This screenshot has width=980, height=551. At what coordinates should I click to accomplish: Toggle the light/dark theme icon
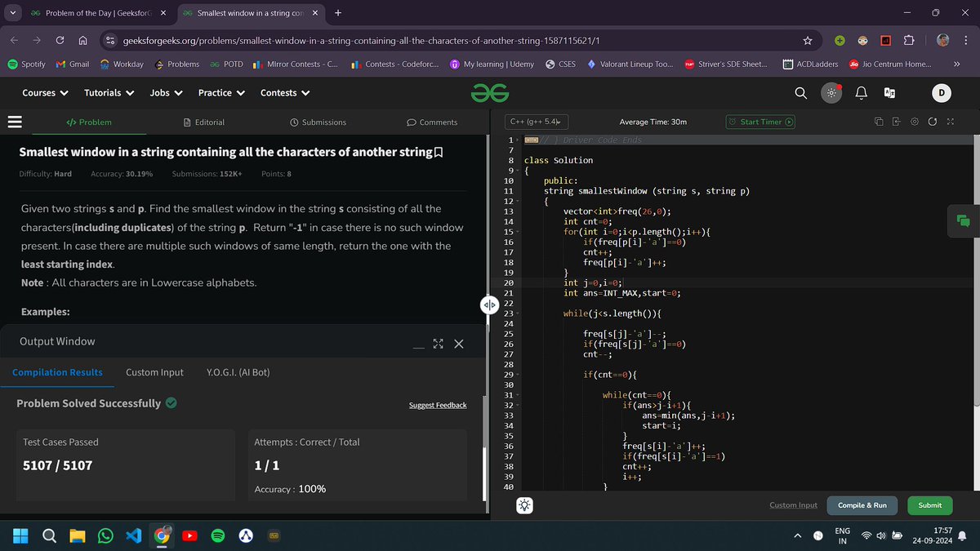click(831, 93)
